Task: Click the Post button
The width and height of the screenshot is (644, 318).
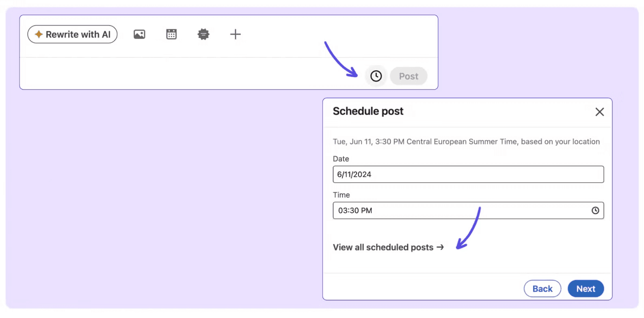Action: point(408,76)
